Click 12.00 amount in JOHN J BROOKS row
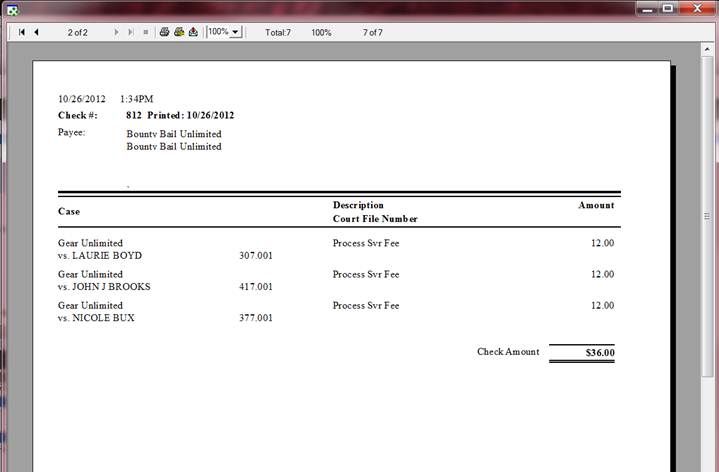 click(603, 274)
